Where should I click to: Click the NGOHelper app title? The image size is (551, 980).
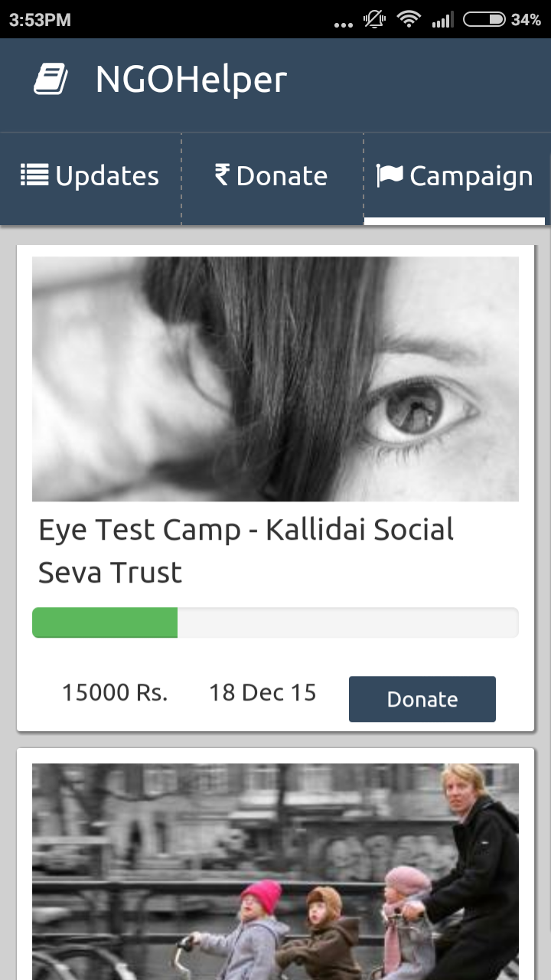pos(191,80)
